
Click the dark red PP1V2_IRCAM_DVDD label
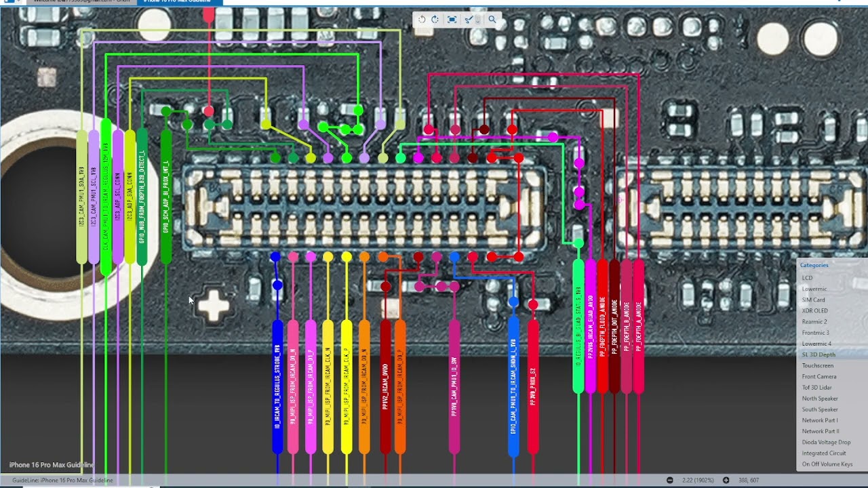click(x=385, y=387)
